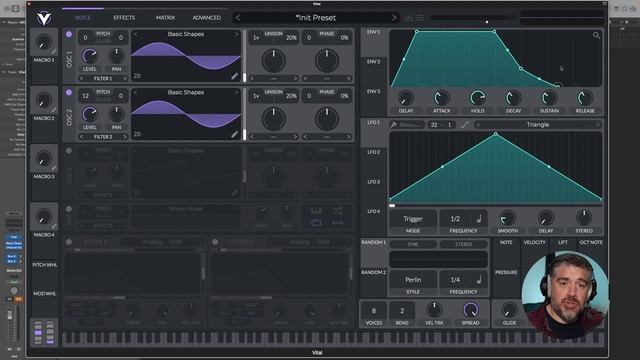Switch to the Matrix tab
This screenshot has height=360, width=640.
165,18
